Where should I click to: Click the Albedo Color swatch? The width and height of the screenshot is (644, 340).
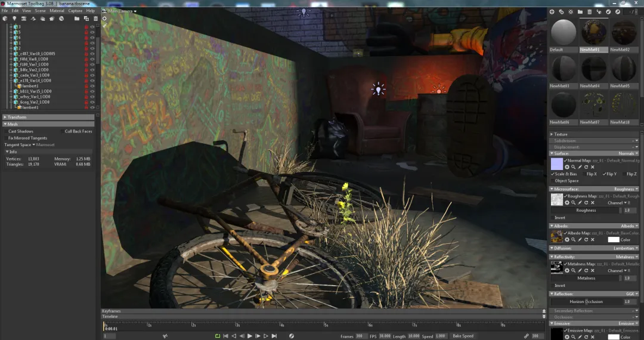pos(613,240)
